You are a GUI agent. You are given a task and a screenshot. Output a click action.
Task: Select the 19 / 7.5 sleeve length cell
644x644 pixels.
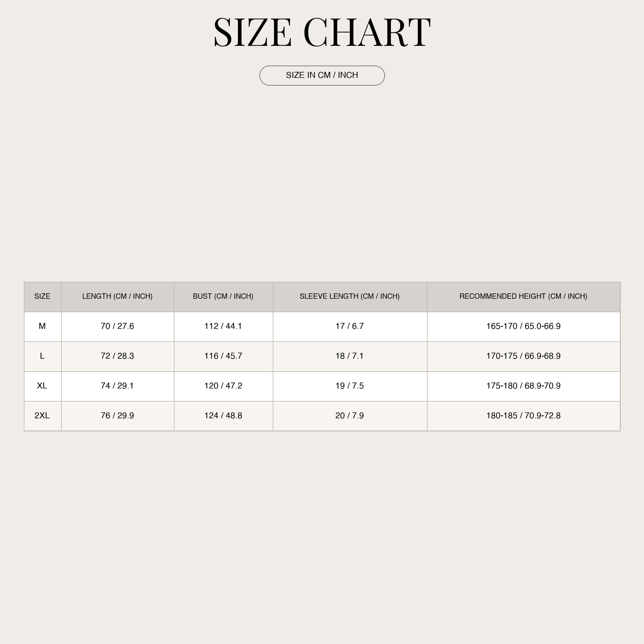coord(350,386)
